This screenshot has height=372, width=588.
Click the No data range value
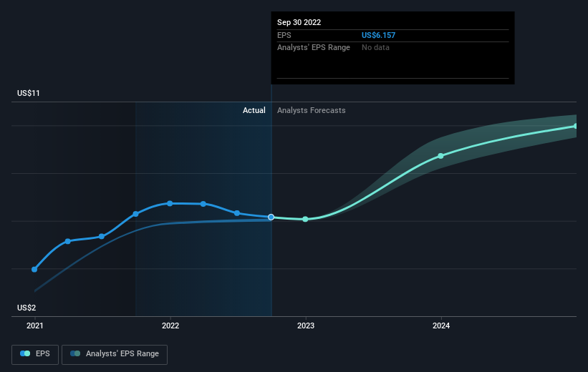(375, 48)
